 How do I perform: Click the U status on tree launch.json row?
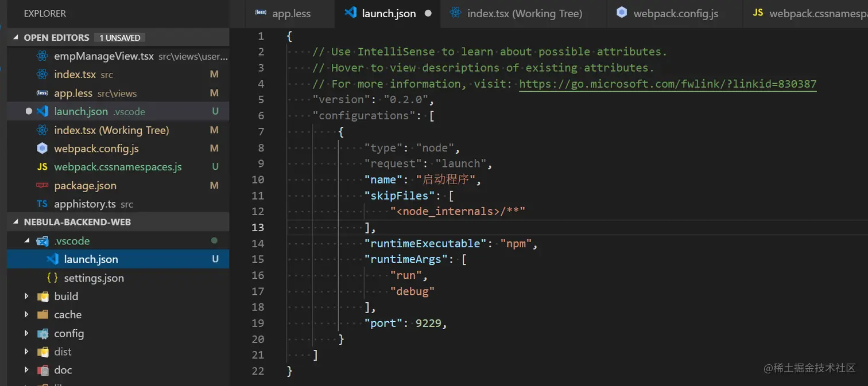(215, 259)
